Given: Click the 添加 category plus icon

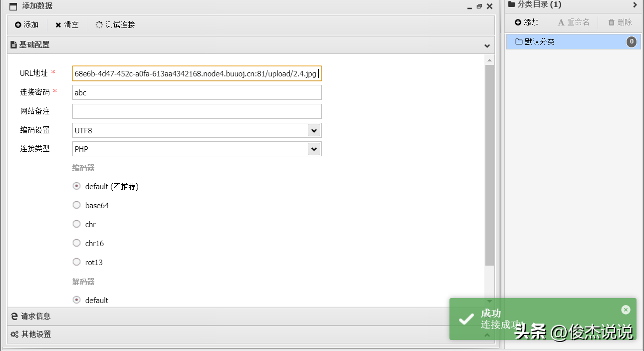Looking at the screenshot, I should pos(518,22).
